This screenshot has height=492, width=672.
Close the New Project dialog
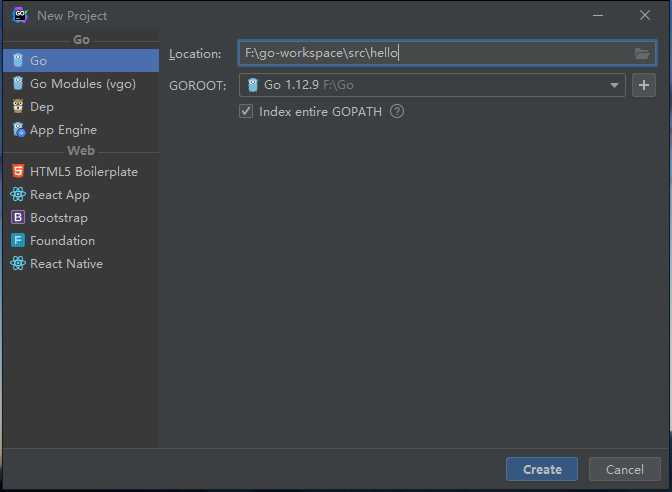[645, 15]
